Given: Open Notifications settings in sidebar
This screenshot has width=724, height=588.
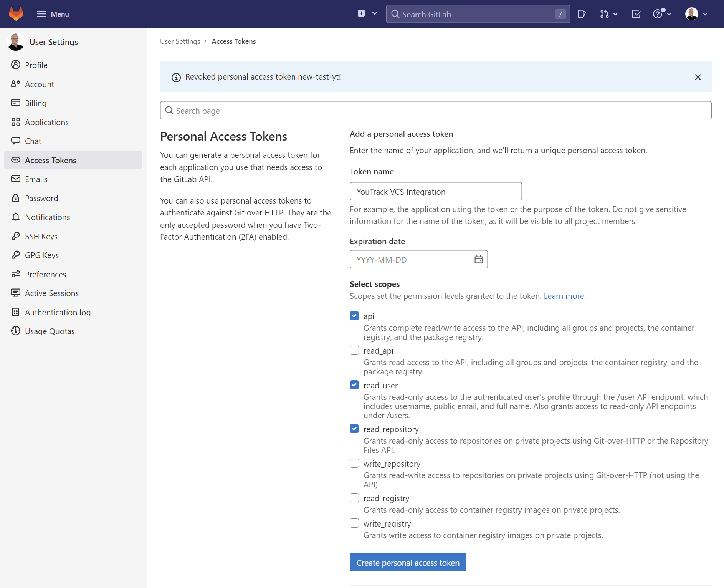Looking at the screenshot, I should tap(47, 217).
